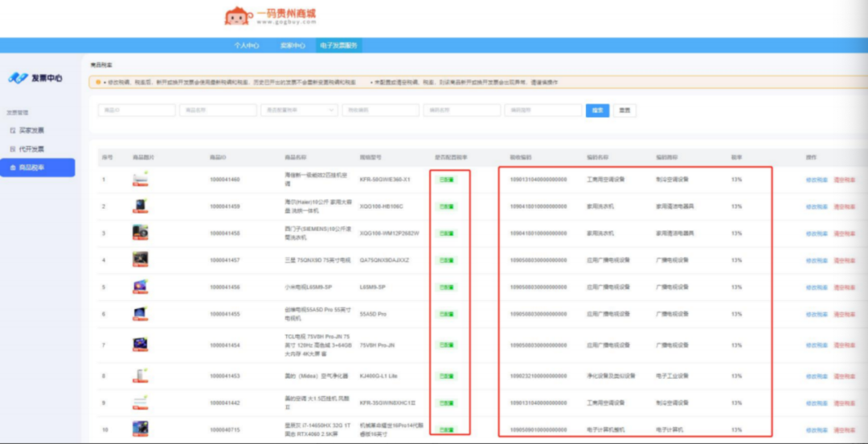Click product thumbnail for ID 1000041459
Screen dimensions: 868x444
pyautogui.click(x=141, y=206)
